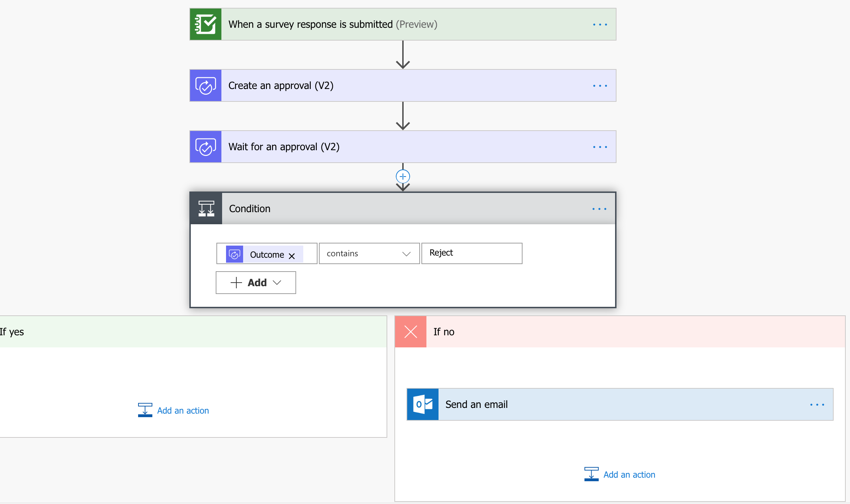Open the Create an approval ellipsis menu
This screenshot has width=850, height=504.
click(x=600, y=86)
